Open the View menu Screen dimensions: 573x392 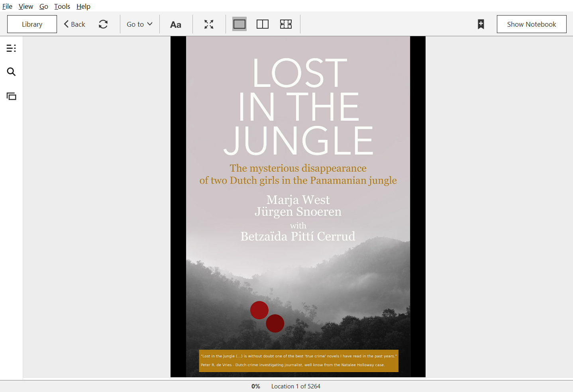coord(26,6)
